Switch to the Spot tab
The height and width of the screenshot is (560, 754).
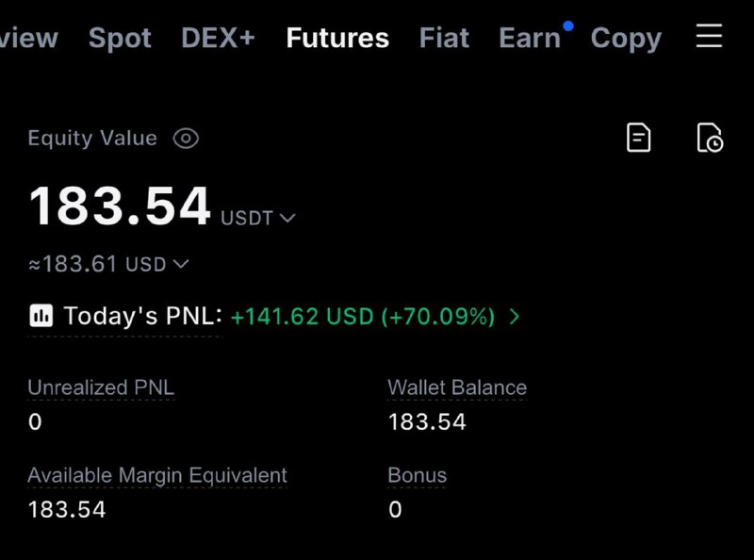coord(120,38)
